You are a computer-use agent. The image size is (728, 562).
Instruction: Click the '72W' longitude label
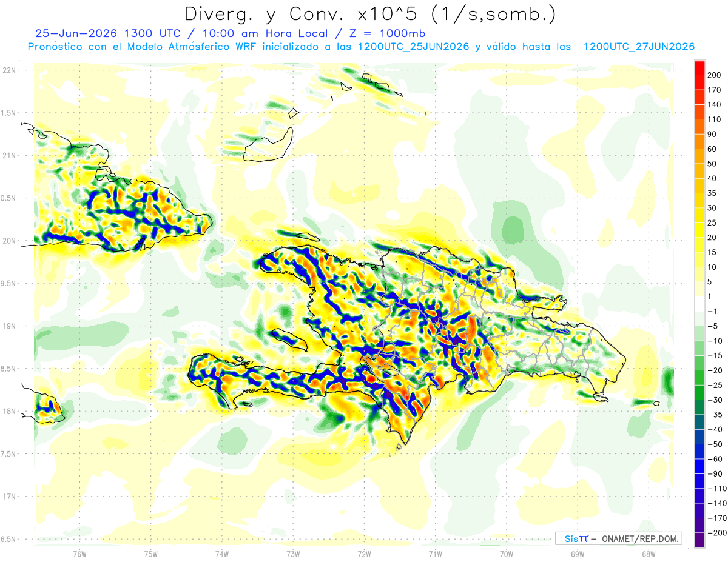pos(364,554)
